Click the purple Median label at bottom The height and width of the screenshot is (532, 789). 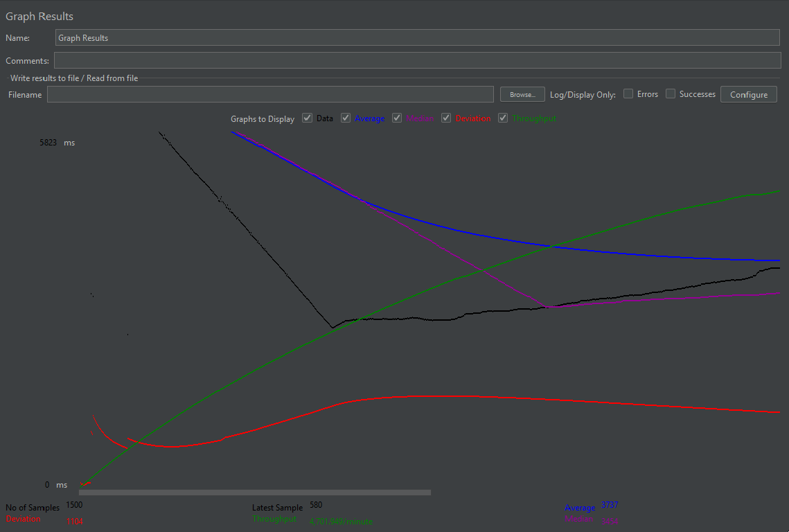pyautogui.click(x=578, y=518)
